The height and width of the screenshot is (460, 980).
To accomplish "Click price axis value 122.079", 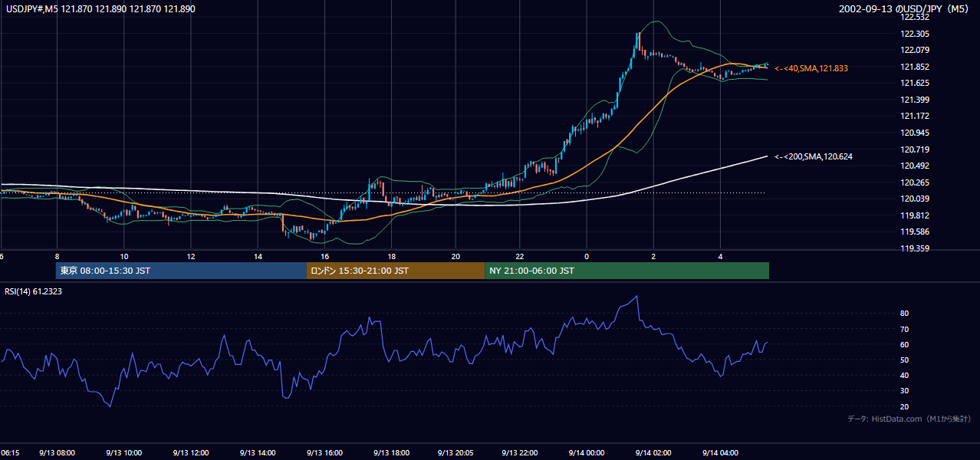I will tap(916, 50).
